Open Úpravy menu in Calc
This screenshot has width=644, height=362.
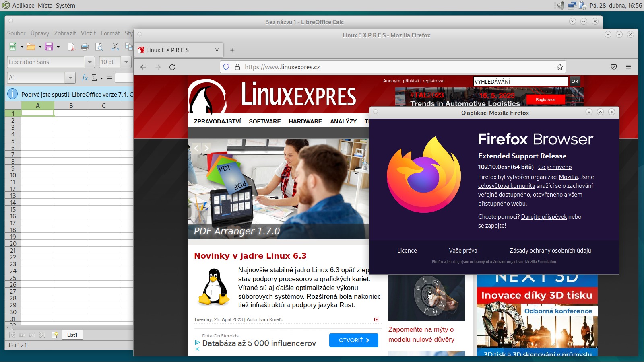pyautogui.click(x=40, y=33)
